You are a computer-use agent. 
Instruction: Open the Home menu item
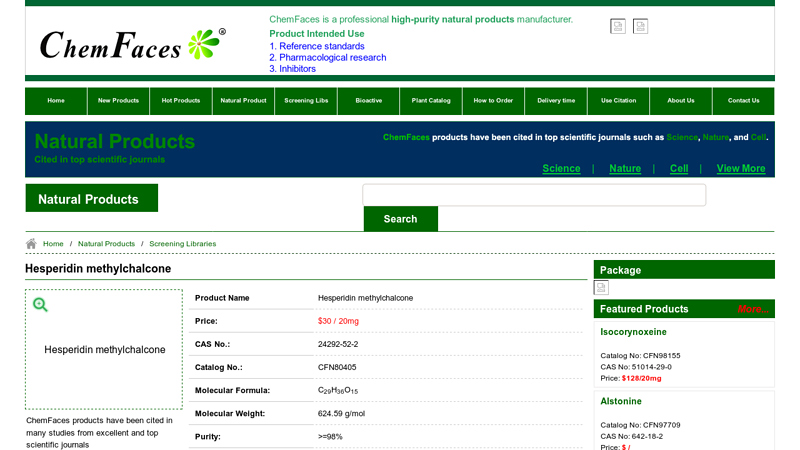(x=56, y=101)
